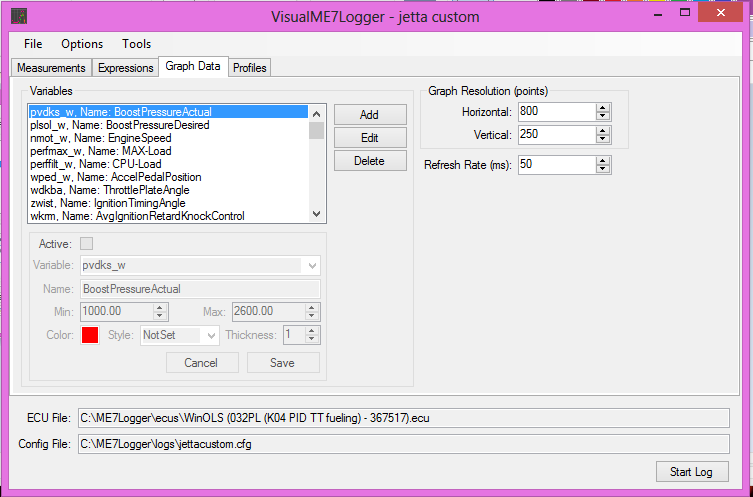Image resolution: width=753 pixels, height=497 pixels.
Task: Click the ECU File path field
Action: click(x=403, y=418)
